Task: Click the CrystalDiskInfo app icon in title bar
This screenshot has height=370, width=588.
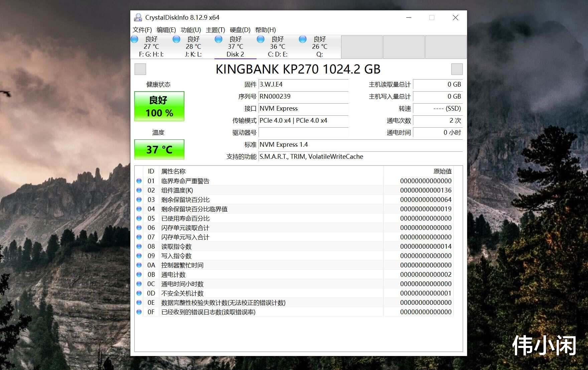Action: [138, 17]
